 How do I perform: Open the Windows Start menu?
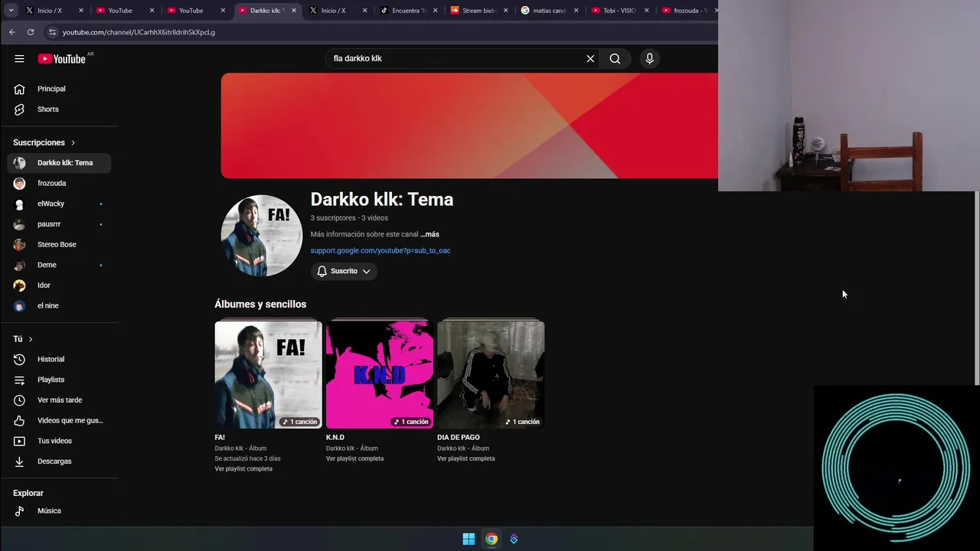click(x=469, y=539)
